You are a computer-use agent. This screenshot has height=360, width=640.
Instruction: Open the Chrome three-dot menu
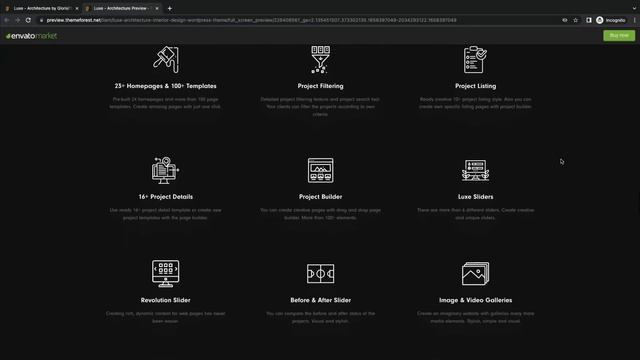click(x=634, y=20)
